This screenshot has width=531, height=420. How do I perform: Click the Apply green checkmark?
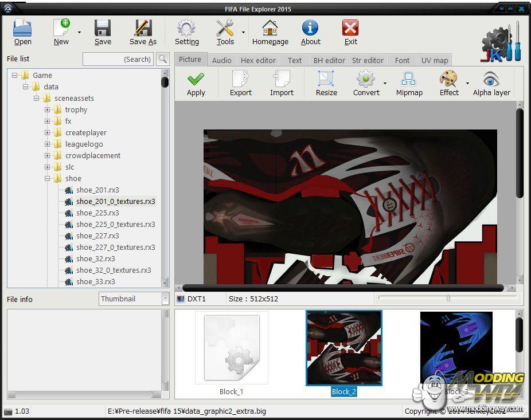click(196, 80)
